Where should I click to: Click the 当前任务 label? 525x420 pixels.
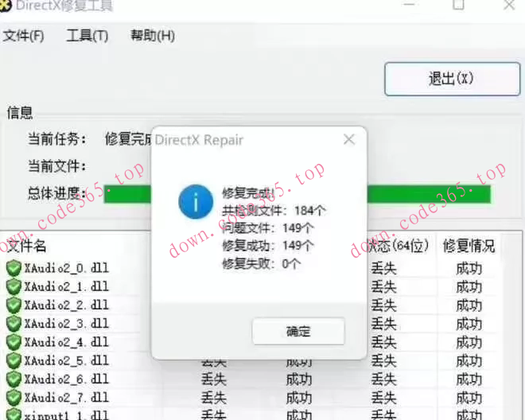(56, 138)
